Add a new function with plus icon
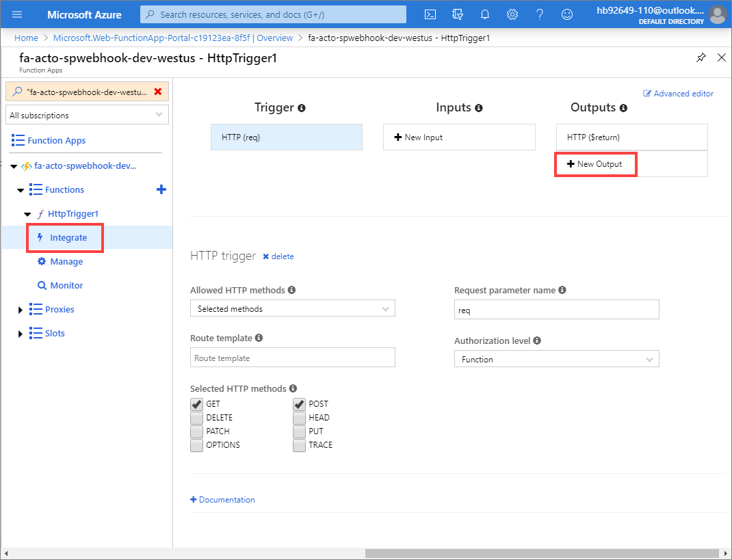 point(161,189)
